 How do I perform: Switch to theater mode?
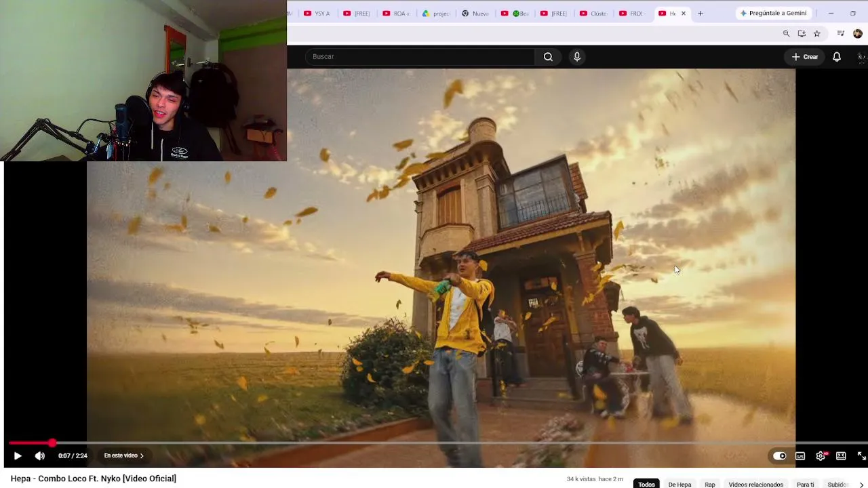coord(841,456)
